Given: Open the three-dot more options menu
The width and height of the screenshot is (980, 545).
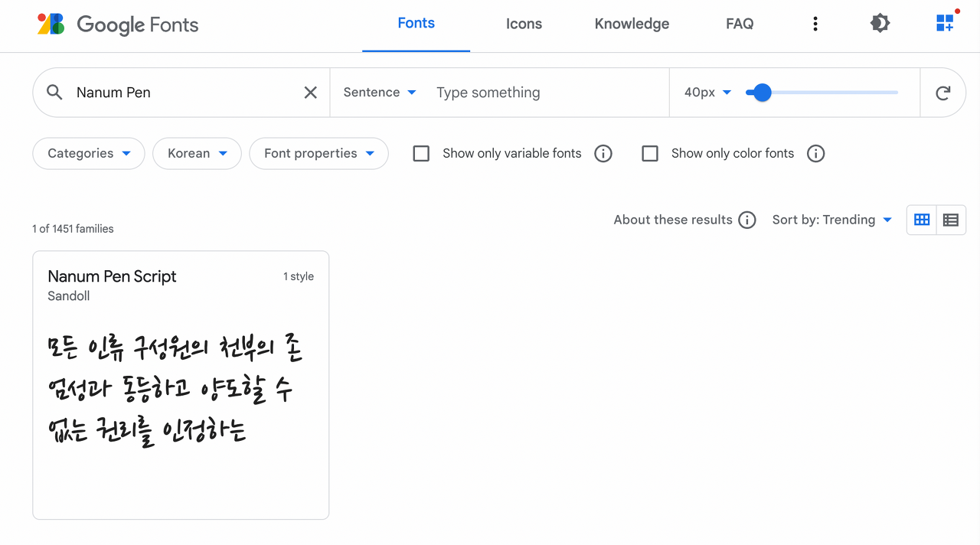Looking at the screenshot, I should pos(815,24).
